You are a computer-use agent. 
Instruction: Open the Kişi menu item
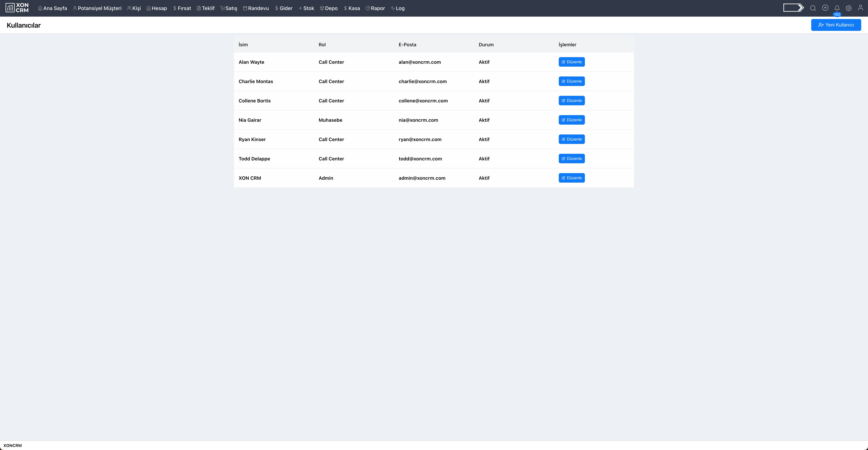(x=134, y=8)
